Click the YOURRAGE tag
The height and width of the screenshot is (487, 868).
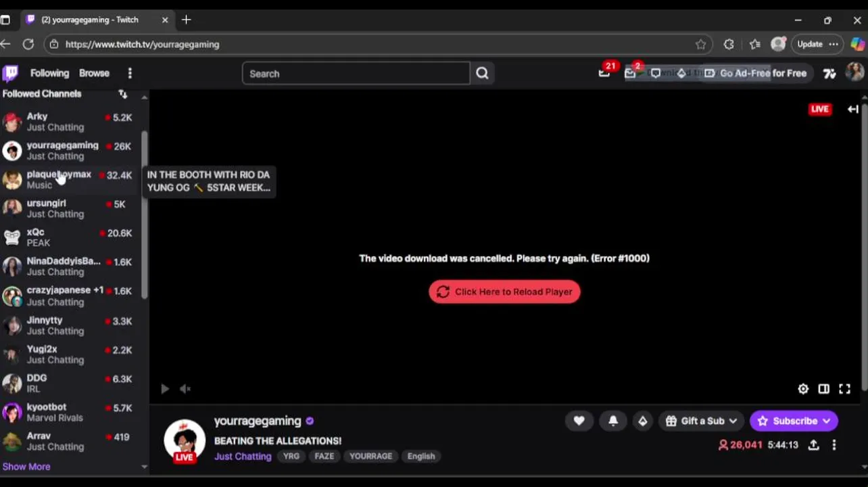[x=370, y=457]
